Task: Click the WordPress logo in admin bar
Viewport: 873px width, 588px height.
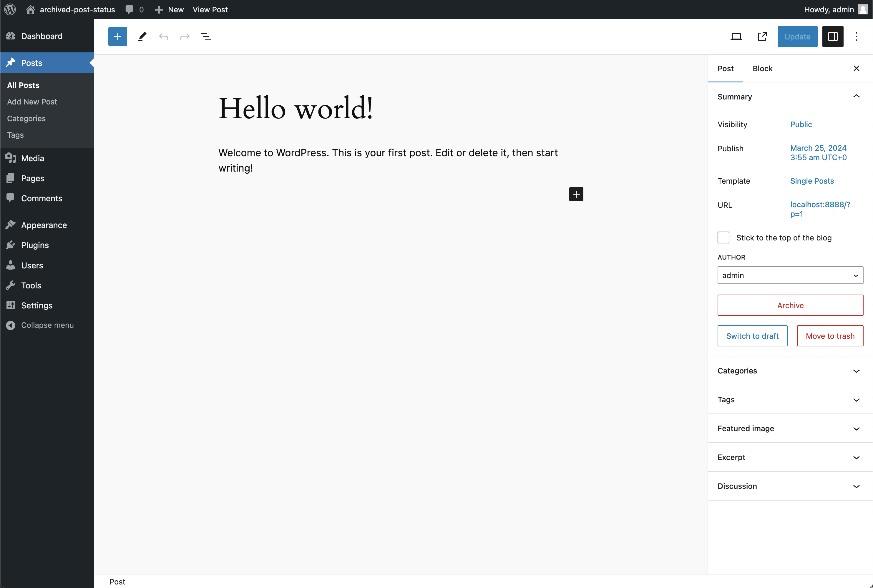Action: click(10, 9)
